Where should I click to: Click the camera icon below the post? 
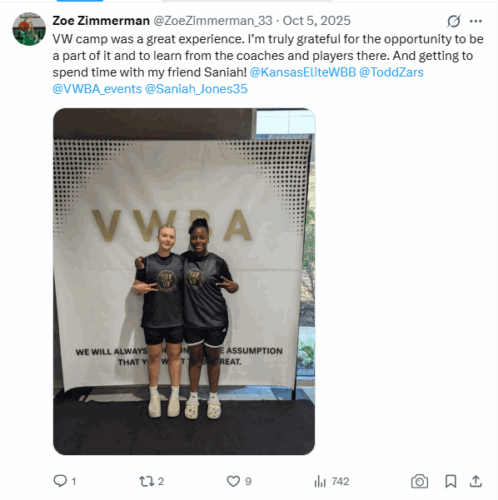(419, 481)
